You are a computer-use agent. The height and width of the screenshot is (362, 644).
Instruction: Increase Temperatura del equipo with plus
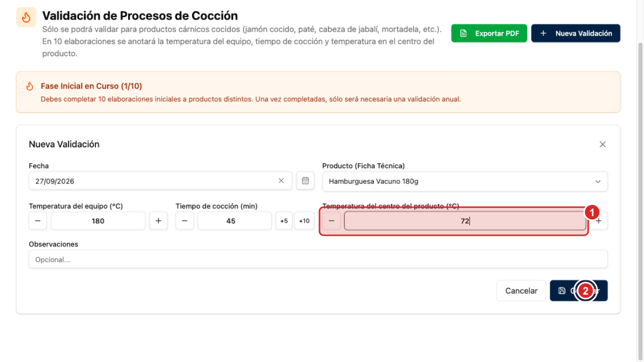point(158,221)
